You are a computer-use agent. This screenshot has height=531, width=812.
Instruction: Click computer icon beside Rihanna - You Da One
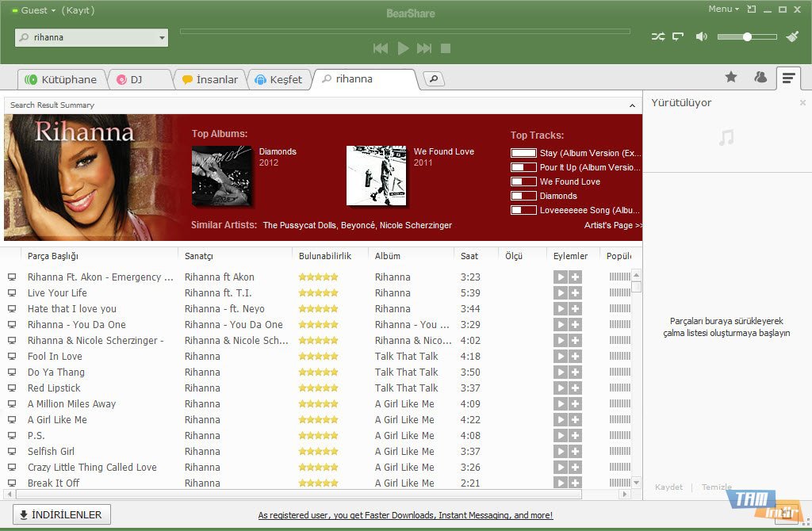point(12,324)
